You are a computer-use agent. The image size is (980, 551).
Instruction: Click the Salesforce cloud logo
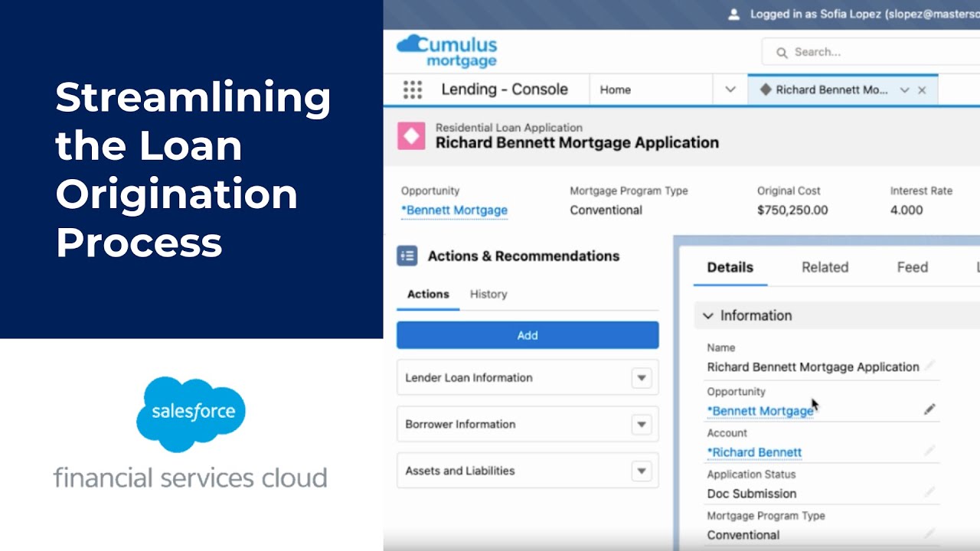pos(191,415)
